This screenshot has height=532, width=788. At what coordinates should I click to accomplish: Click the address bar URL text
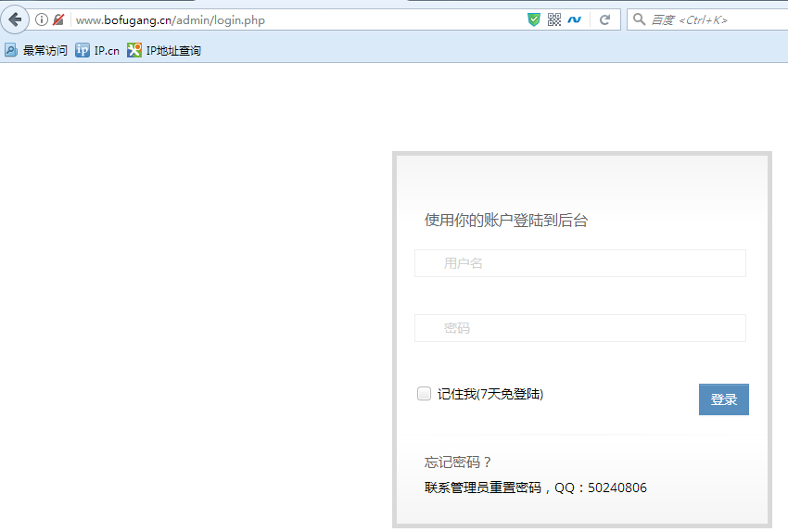tap(170, 19)
